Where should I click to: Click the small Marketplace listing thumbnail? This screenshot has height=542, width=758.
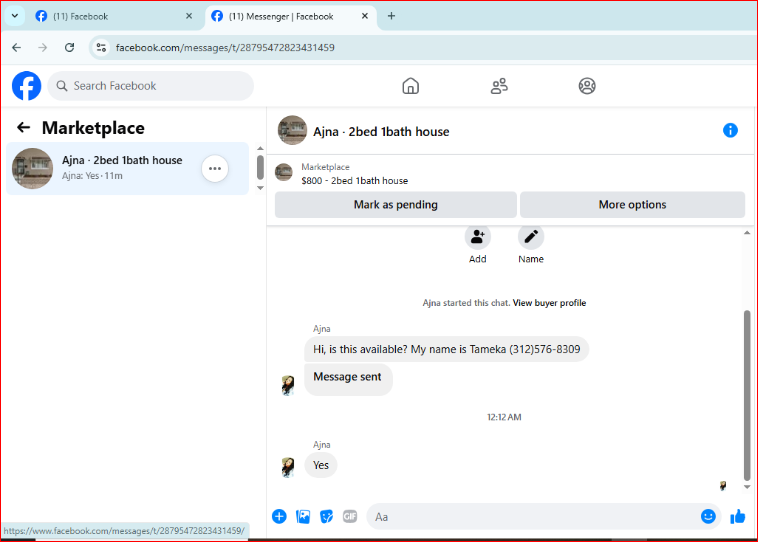pyautogui.click(x=284, y=173)
